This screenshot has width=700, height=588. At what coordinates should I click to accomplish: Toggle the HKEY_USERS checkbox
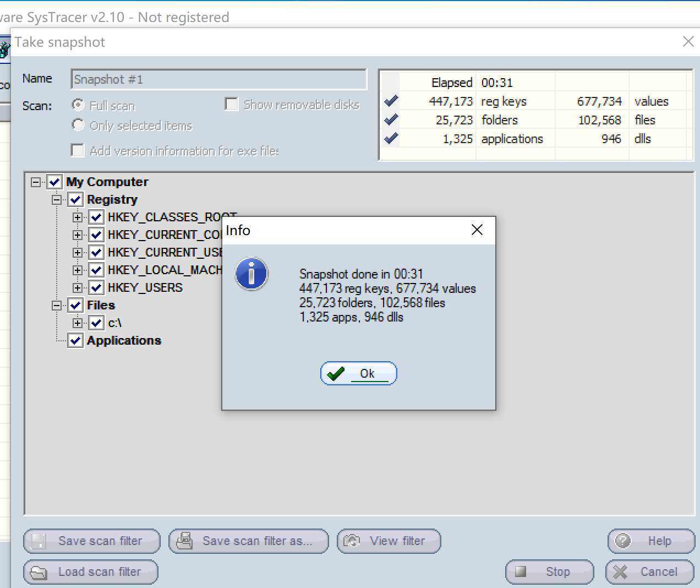coord(96,287)
